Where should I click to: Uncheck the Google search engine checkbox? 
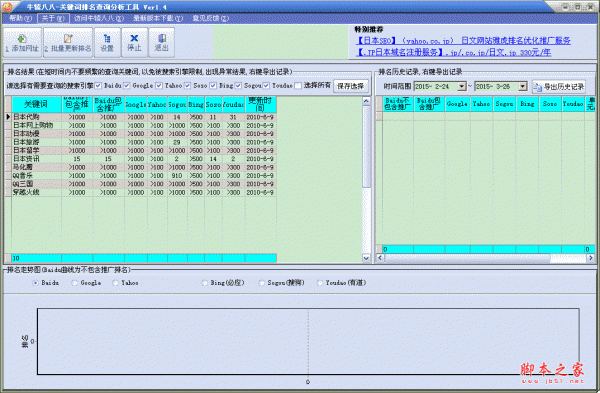[x=127, y=86]
